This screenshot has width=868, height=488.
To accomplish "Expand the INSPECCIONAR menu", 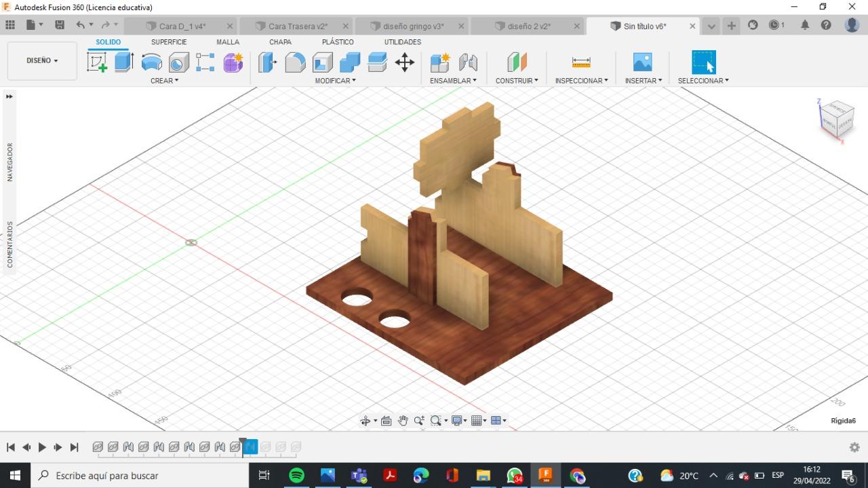I will tap(581, 81).
